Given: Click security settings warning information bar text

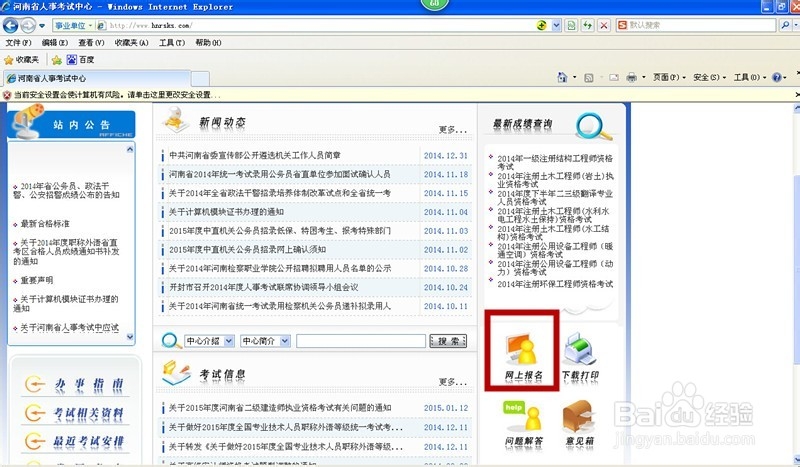Looking at the screenshot, I should click(117, 95).
